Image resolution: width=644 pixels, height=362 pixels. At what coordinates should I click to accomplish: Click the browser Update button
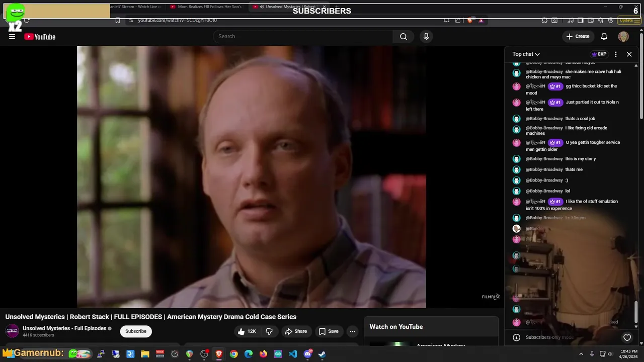(629, 20)
